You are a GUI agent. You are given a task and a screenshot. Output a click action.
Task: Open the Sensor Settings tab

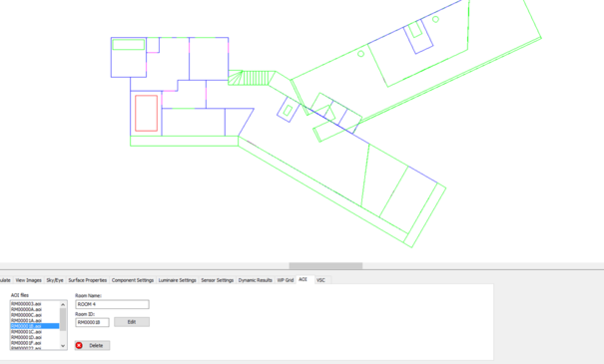218,280
